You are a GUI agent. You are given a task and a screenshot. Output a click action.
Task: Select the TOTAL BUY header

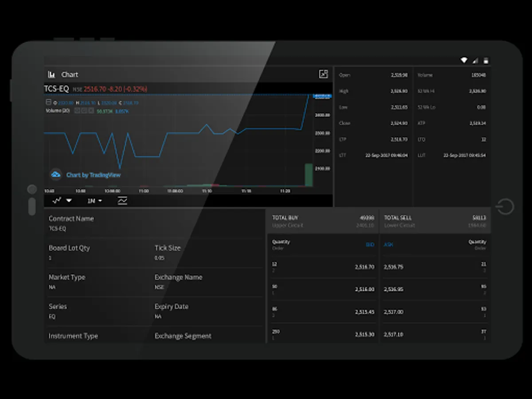(323, 221)
